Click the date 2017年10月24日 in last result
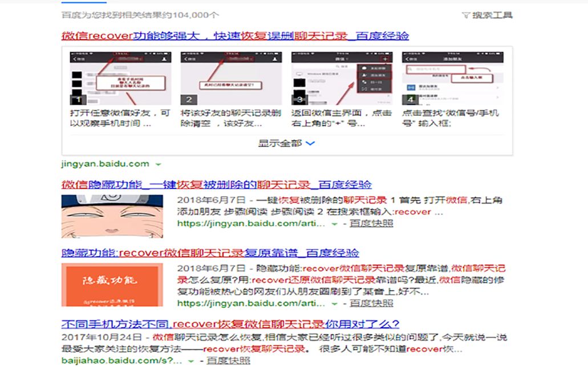The image size is (588, 367). coord(102,337)
